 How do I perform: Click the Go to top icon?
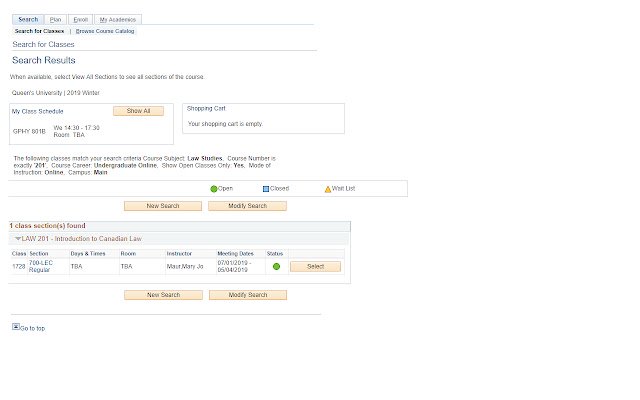coord(16,327)
